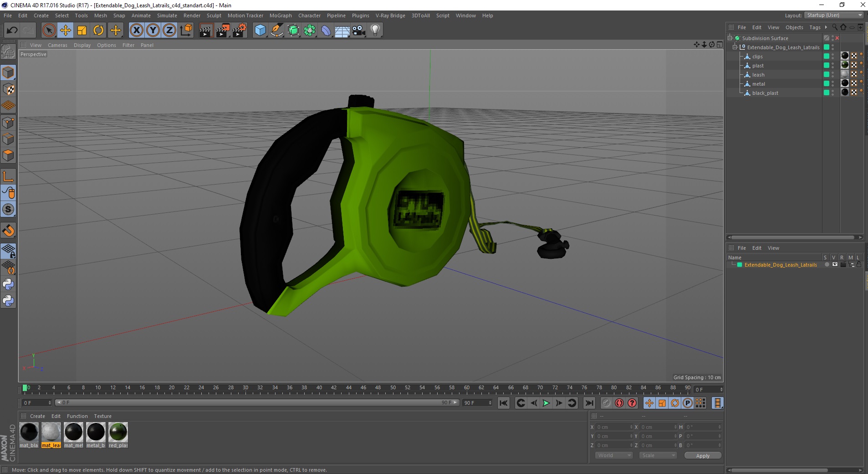Open the spline pen tool

[277, 31]
